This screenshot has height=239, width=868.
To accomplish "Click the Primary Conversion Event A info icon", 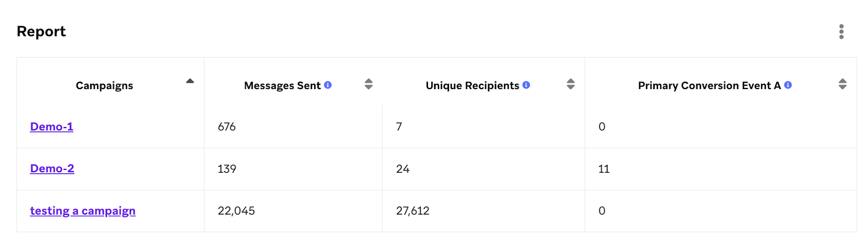I will coord(788,85).
